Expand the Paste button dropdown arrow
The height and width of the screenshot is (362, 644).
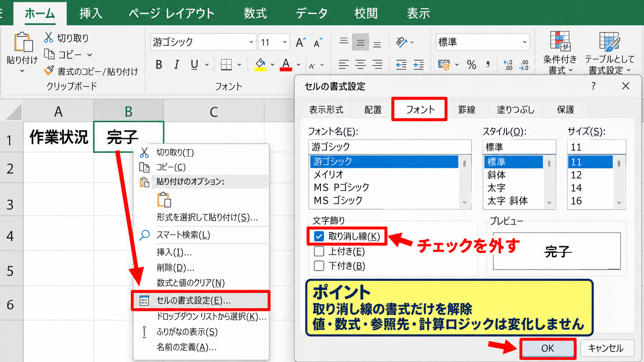coord(22,71)
